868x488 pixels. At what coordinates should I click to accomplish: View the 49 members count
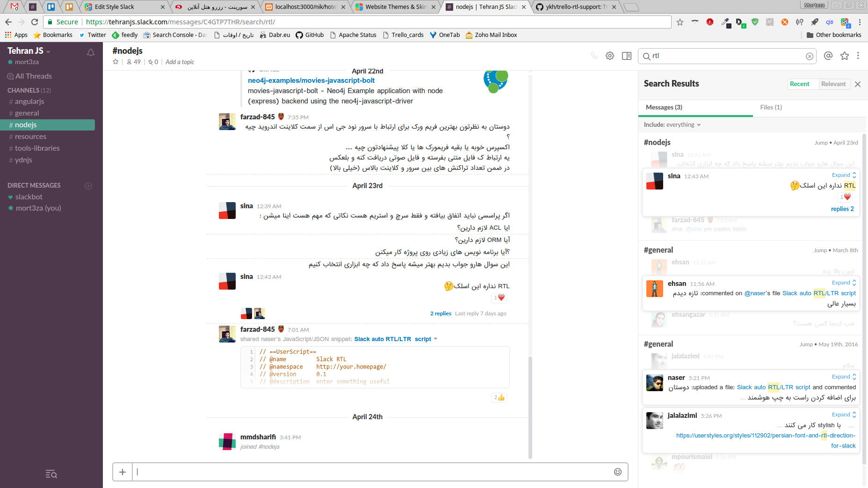(x=134, y=62)
